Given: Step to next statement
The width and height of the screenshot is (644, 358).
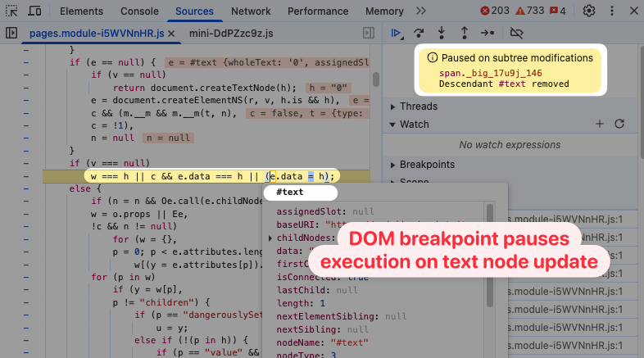Looking at the screenshot, I should (x=488, y=33).
